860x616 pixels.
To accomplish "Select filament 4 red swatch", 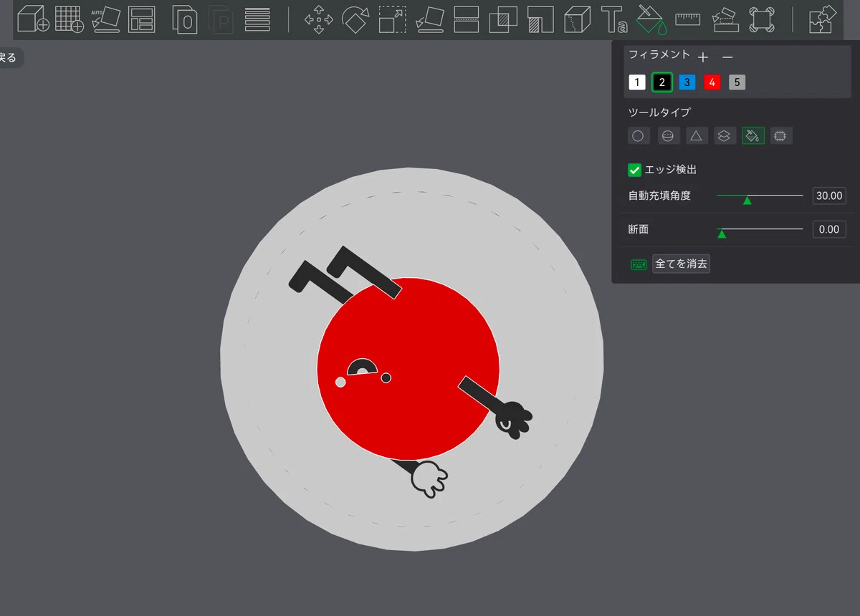I will (x=712, y=82).
